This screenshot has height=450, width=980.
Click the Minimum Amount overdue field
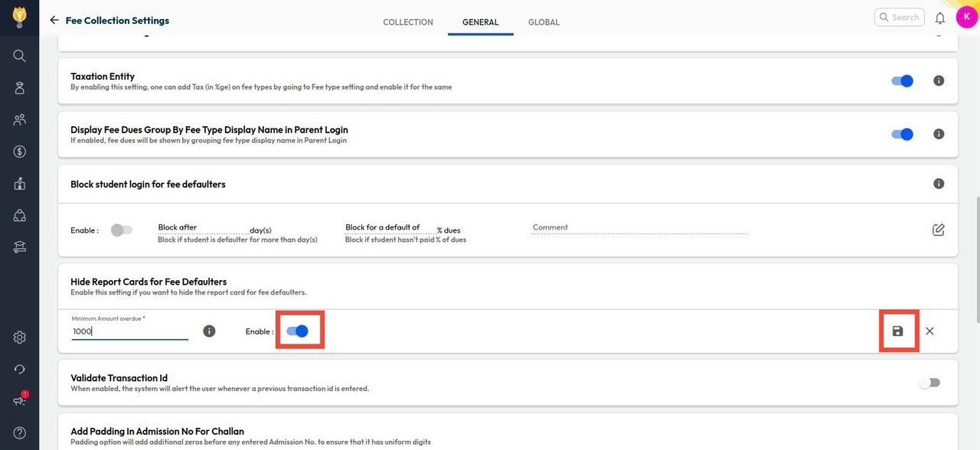click(129, 331)
